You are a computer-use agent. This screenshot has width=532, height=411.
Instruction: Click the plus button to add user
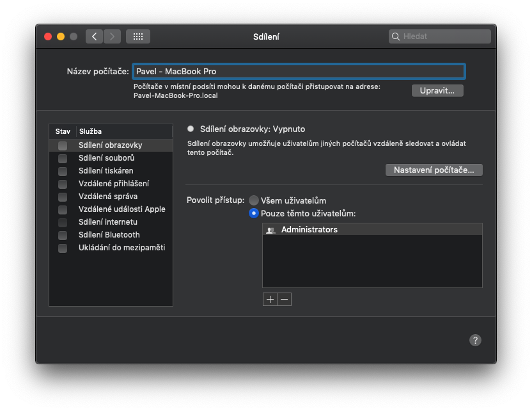pyautogui.click(x=270, y=299)
